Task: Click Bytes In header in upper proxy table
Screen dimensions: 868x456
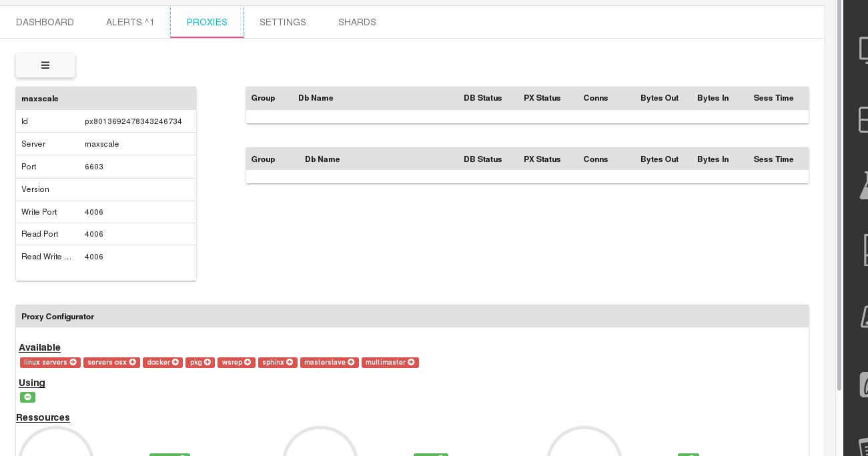Action: pos(713,98)
